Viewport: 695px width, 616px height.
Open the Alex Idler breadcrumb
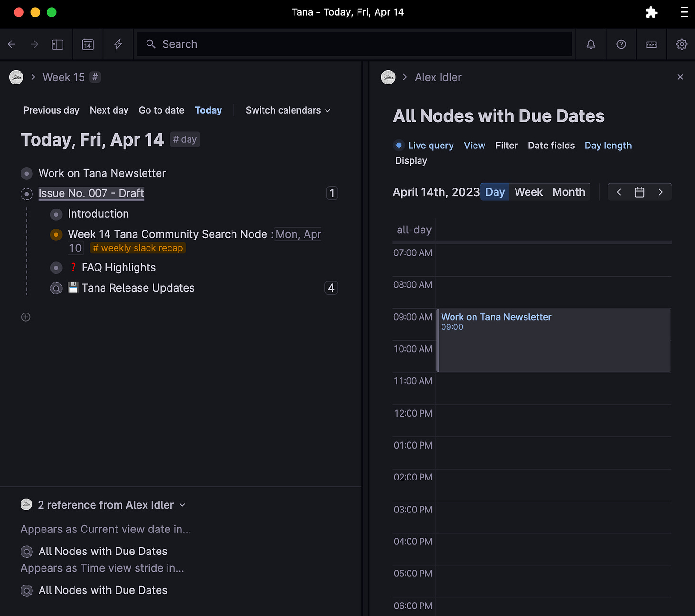(x=438, y=77)
